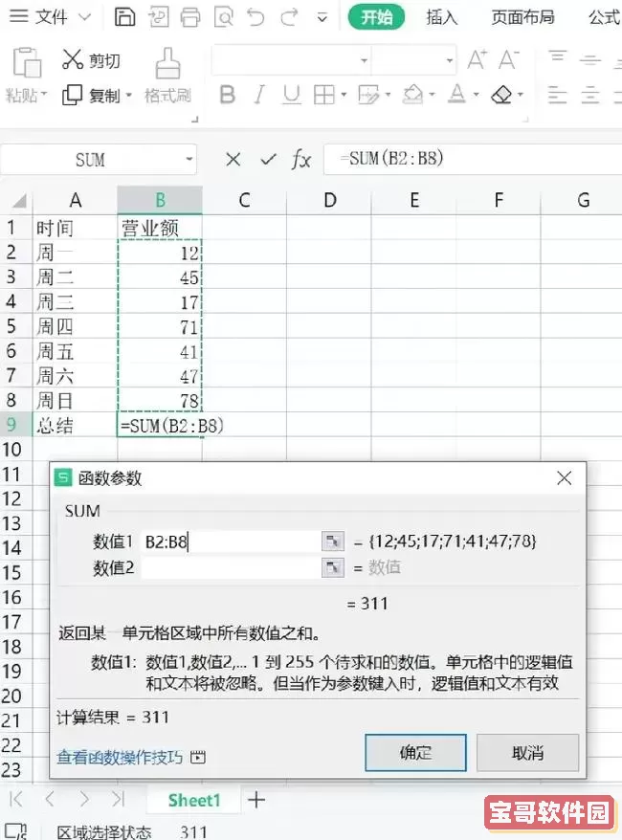
Task: Click the add new sheet plus icon
Action: [256, 800]
